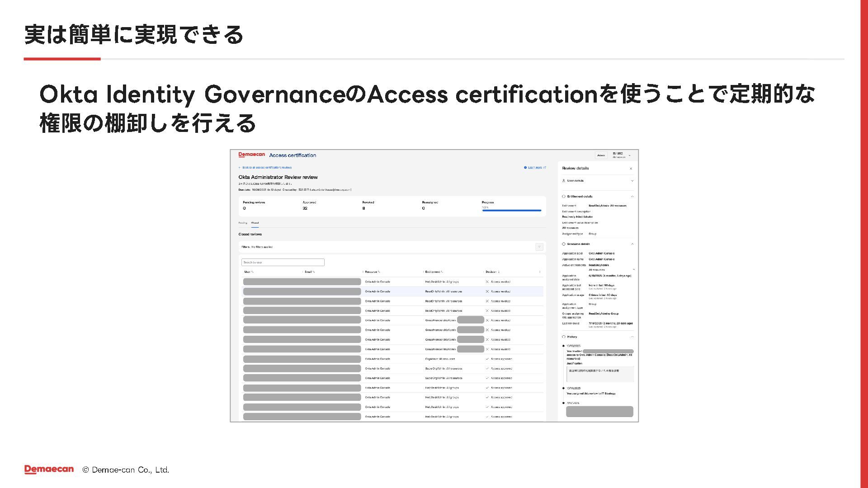The image size is (868, 488).
Task: Sort table by User column
Action: pyautogui.click(x=249, y=272)
